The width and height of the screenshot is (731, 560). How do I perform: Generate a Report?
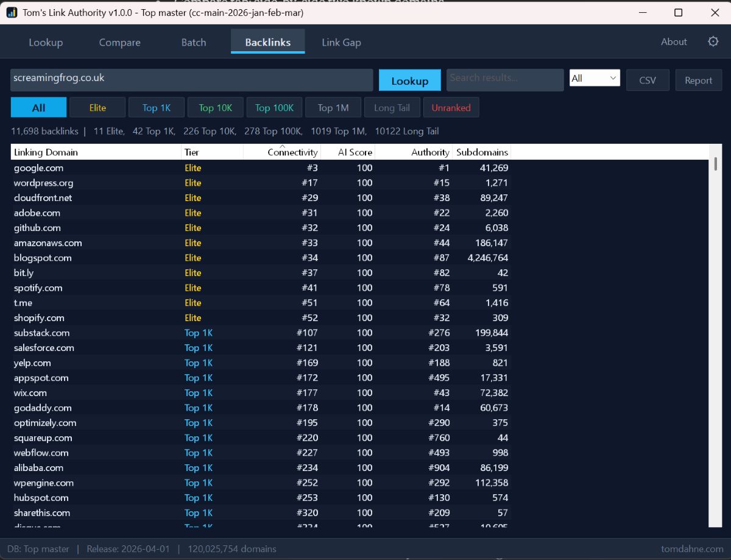coord(698,79)
